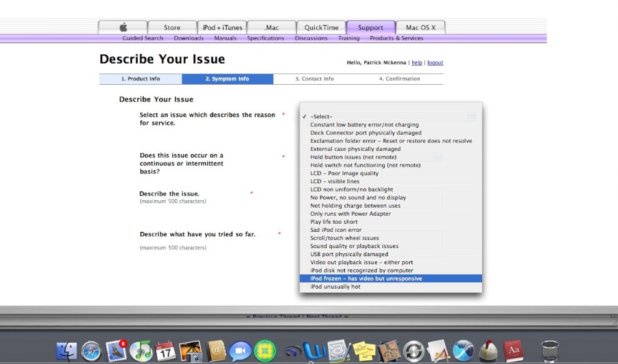Open Mail with the unread badge
The height and width of the screenshot is (364, 618).
click(116, 351)
